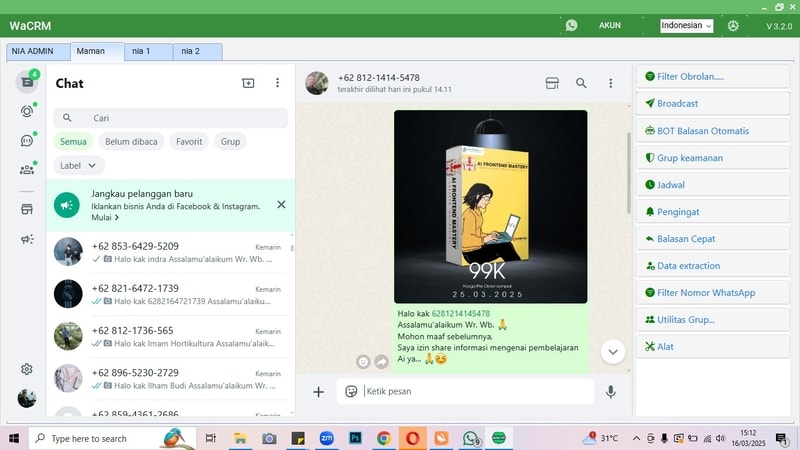800x450 pixels.
Task: Switch to nia 2 tab
Action: [197, 52]
